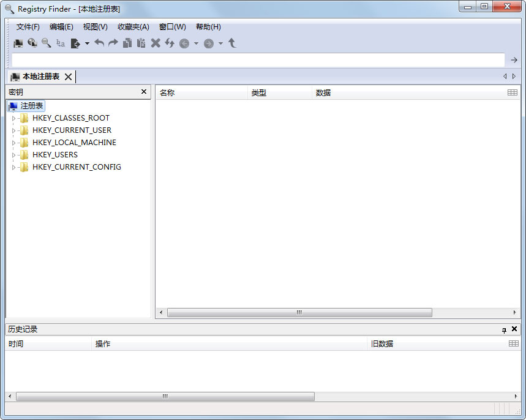The width and height of the screenshot is (526, 420).
Task: Click values pane scrollbar left arrow
Action: pos(161,312)
